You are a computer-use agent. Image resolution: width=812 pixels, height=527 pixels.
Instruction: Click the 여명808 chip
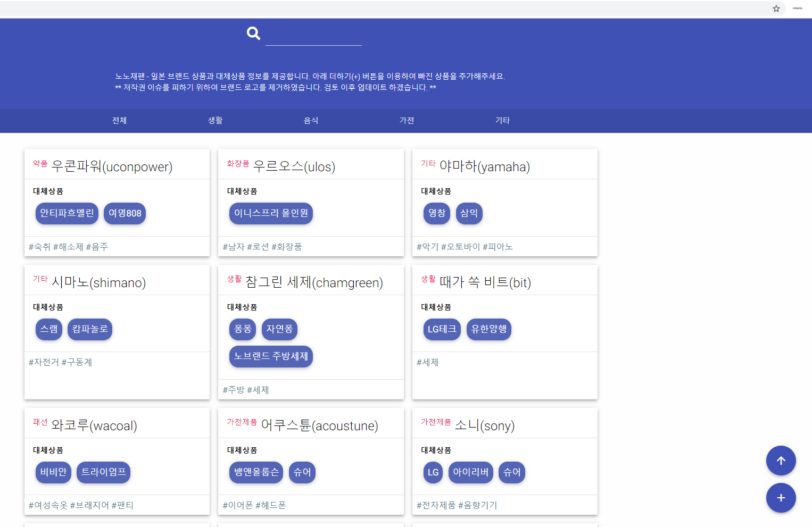click(125, 213)
